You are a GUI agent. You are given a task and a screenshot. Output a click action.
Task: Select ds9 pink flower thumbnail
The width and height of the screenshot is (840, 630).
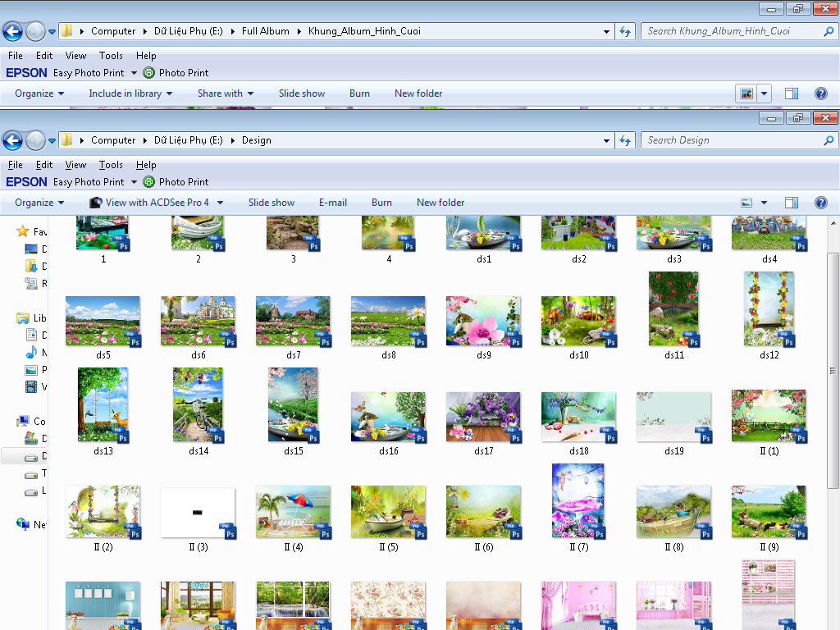click(x=484, y=322)
